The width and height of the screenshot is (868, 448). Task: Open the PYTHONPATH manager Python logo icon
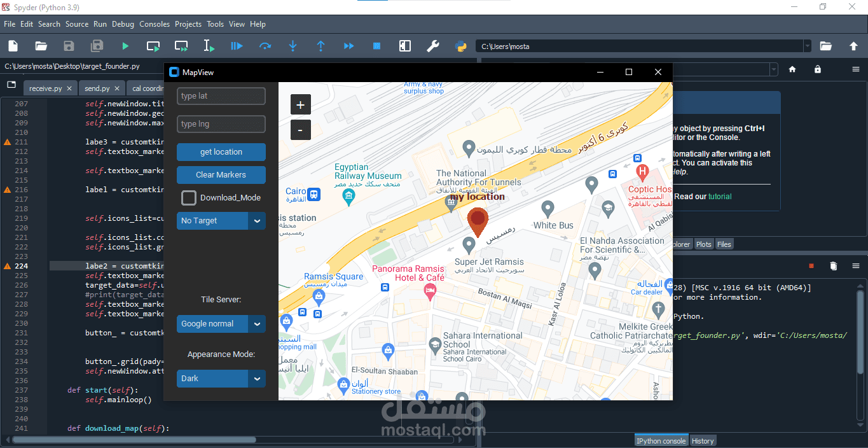click(x=460, y=46)
